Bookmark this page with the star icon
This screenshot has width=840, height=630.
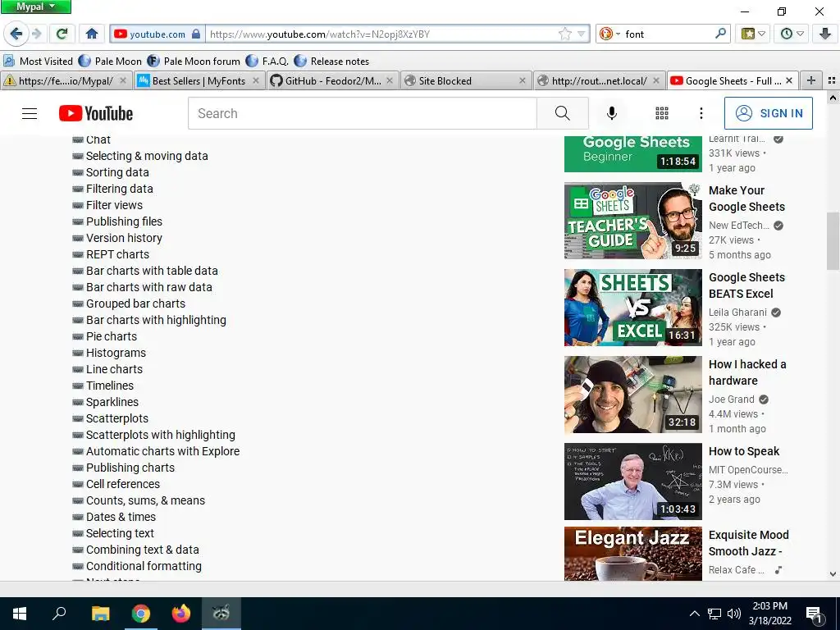565,34
